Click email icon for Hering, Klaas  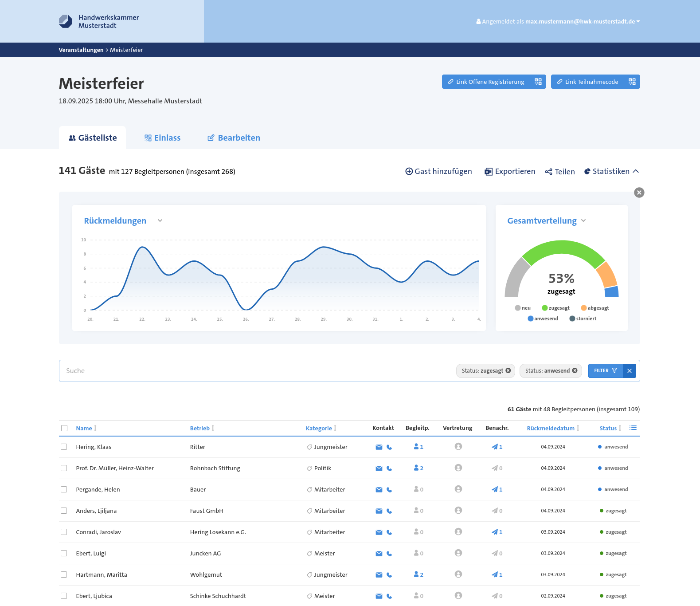tap(379, 447)
